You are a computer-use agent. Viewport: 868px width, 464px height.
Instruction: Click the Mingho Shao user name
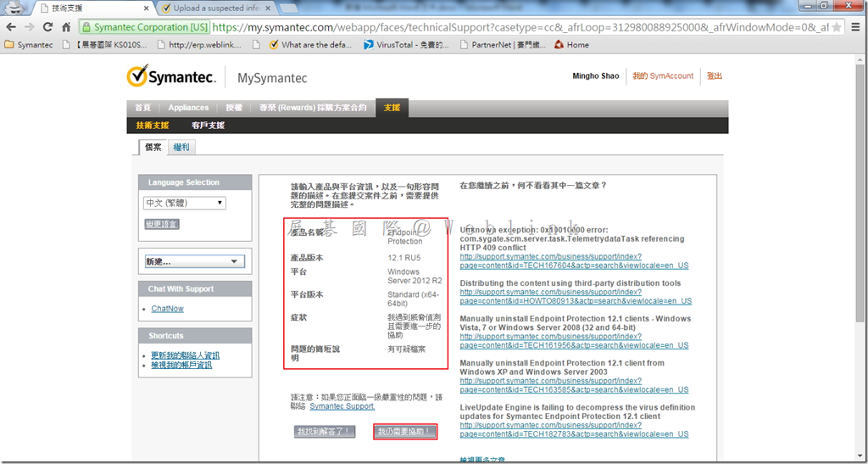pyautogui.click(x=596, y=75)
